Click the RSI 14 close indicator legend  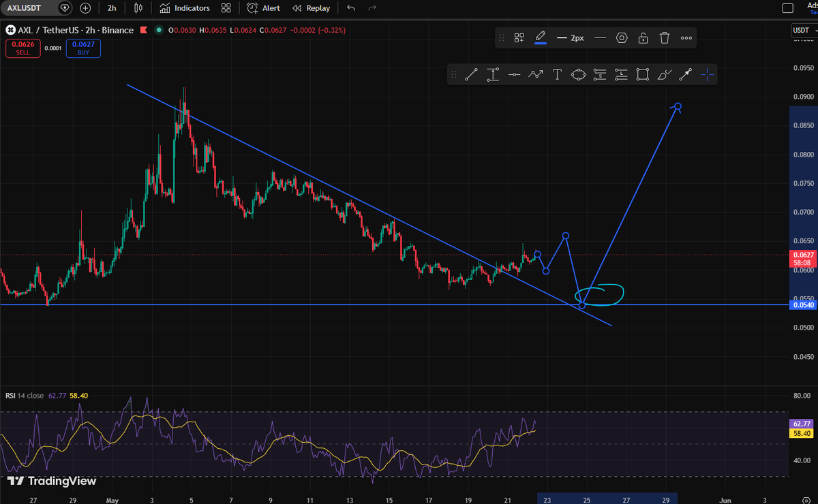click(x=25, y=395)
